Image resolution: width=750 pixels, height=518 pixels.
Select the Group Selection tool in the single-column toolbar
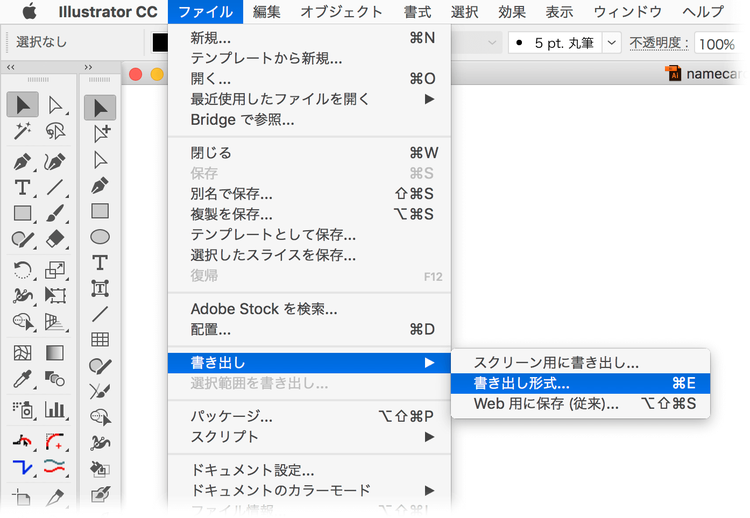coord(100,133)
